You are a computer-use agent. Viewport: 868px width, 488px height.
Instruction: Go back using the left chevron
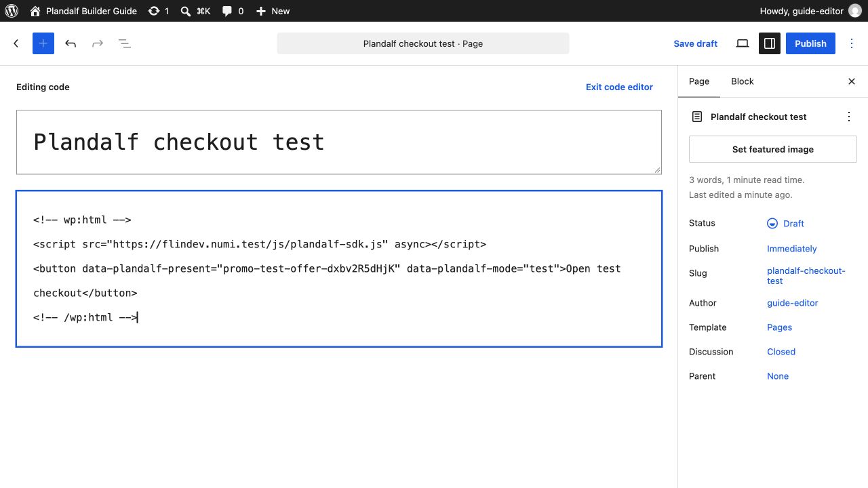16,43
